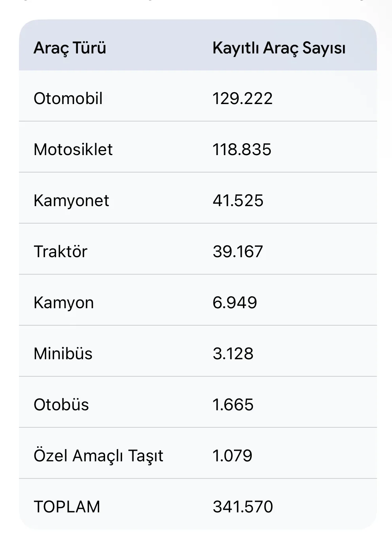This screenshot has width=392, height=546.
Task: Click the value 39.167
Action: (238, 252)
